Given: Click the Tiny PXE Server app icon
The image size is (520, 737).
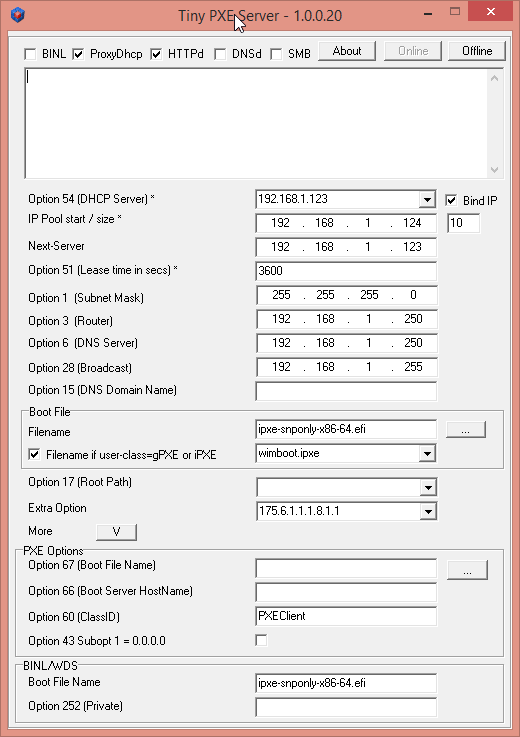Looking at the screenshot, I should tap(17, 15).
